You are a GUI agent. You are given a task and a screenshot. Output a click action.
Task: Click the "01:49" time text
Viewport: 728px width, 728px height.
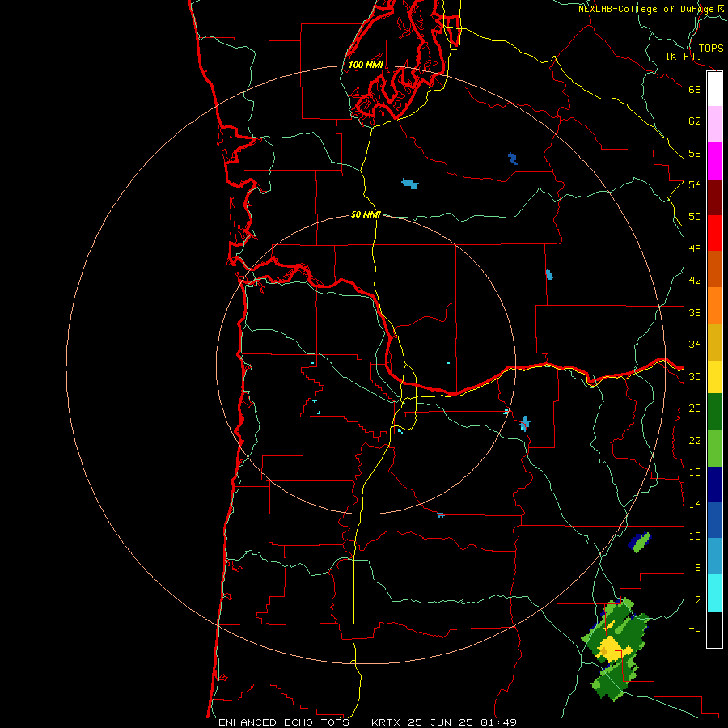click(498, 722)
